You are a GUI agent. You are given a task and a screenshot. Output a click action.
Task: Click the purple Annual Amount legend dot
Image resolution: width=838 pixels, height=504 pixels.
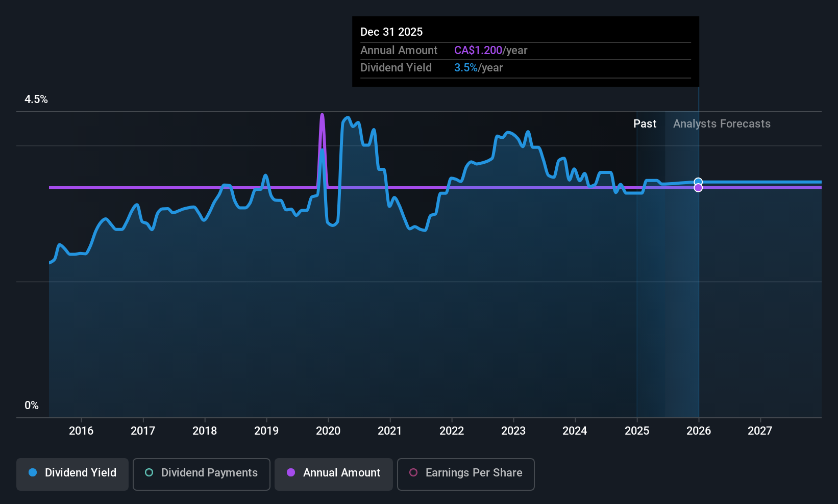tap(291, 473)
